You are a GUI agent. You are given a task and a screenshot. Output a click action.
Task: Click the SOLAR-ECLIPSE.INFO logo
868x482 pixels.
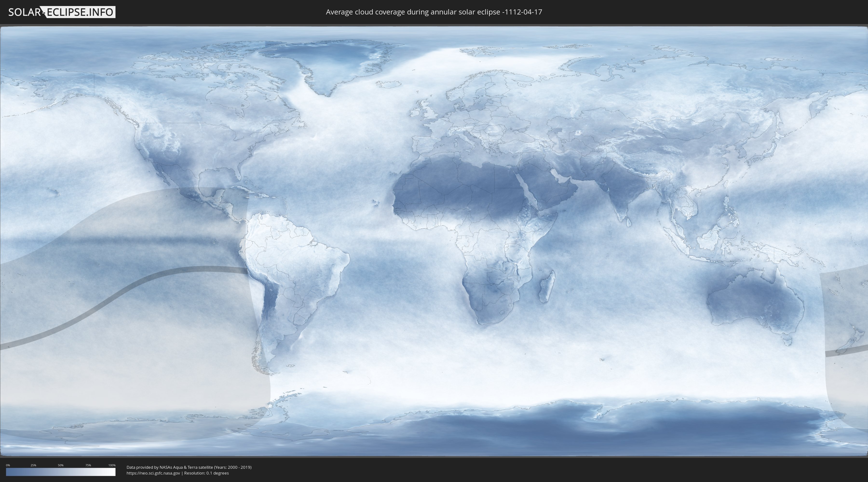[x=62, y=12]
